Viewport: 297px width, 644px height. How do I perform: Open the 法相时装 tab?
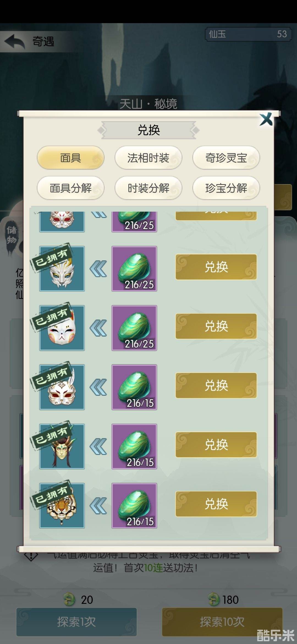click(148, 158)
